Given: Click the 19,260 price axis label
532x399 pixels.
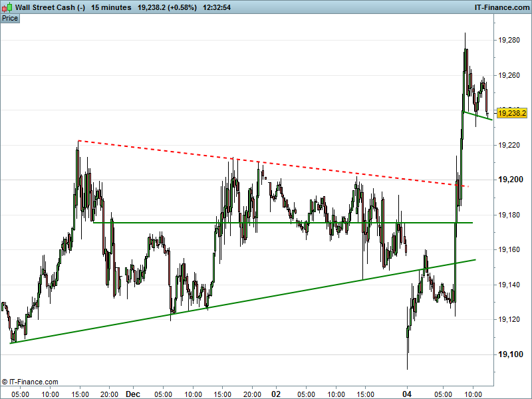Looking at the screenshot, I should [x=509, y=75].
